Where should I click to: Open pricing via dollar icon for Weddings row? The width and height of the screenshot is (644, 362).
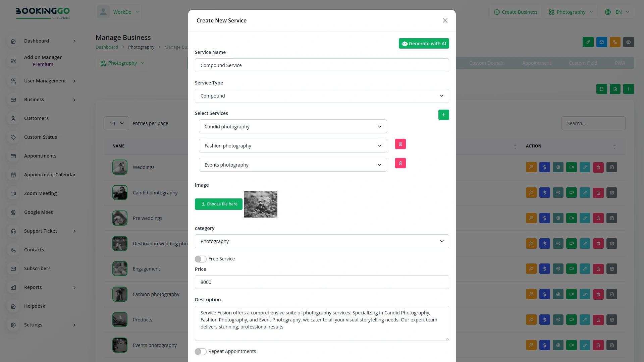tap(544, 167)
